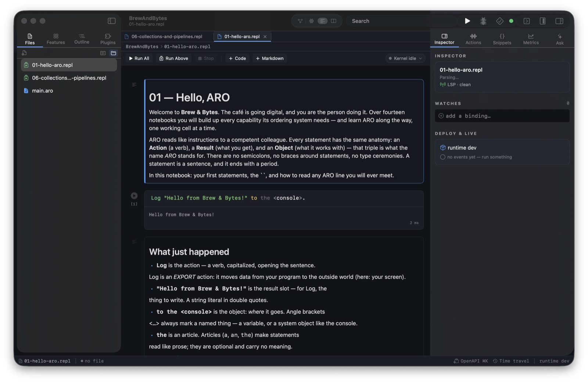Click the Run All button
This screenshot has width=588, height=383.
pos(139,58)
